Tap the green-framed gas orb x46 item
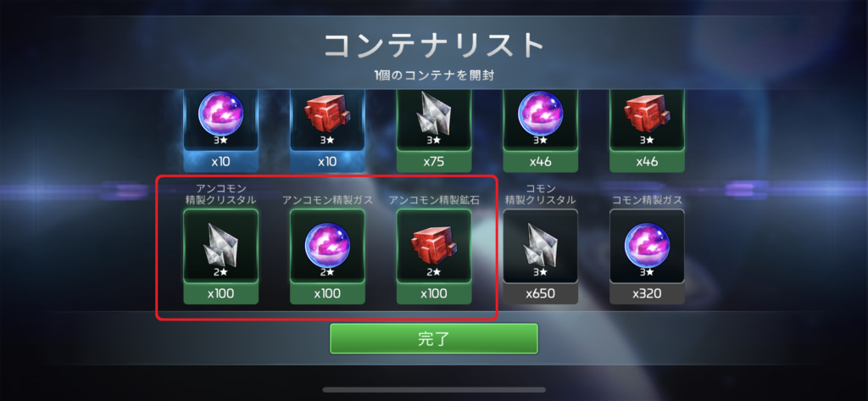868x401 pixels. coord(540,131)
